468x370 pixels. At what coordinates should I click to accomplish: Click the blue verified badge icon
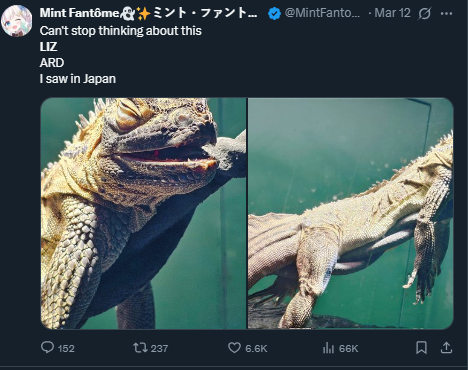tap(274, 13)
